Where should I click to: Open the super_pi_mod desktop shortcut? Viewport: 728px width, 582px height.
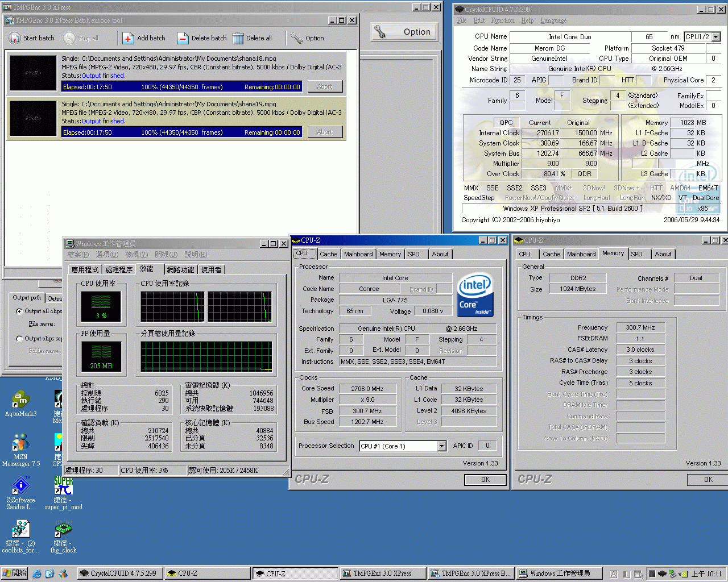(x=63, y=487)
